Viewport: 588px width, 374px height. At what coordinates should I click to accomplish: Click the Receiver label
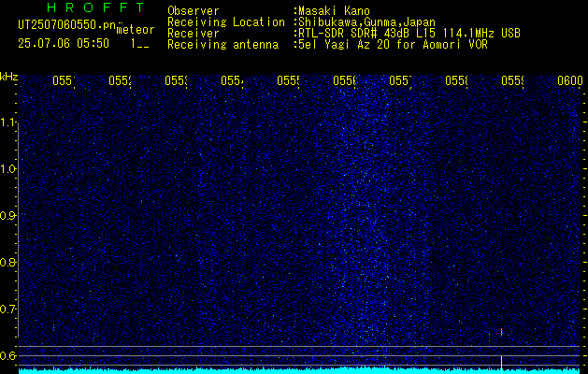tap(194, 34)
